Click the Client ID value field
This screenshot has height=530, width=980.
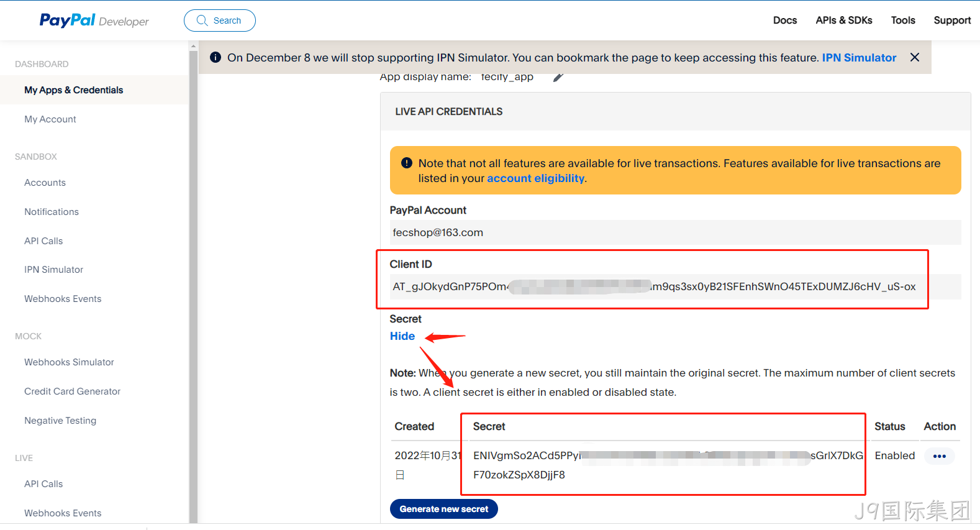[x=675, y=286]
